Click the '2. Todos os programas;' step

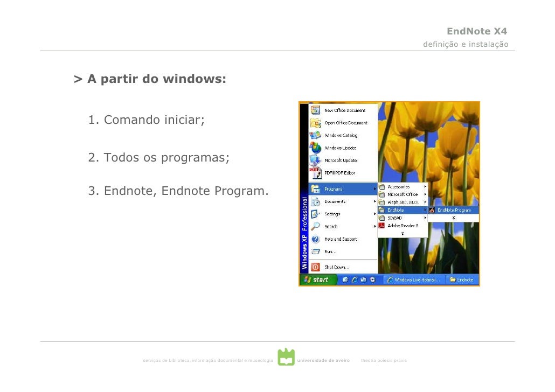[x=158, y=157]
